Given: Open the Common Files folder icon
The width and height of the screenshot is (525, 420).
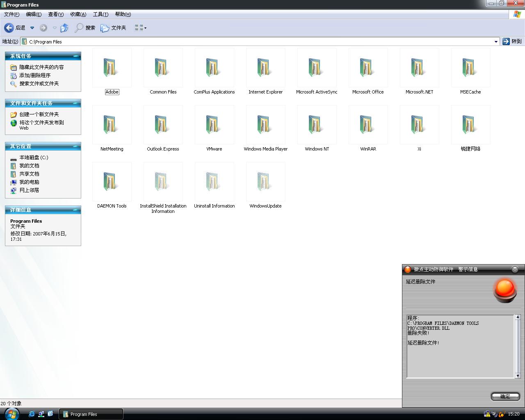Looking at the screenshot, I should pos(163,68).
